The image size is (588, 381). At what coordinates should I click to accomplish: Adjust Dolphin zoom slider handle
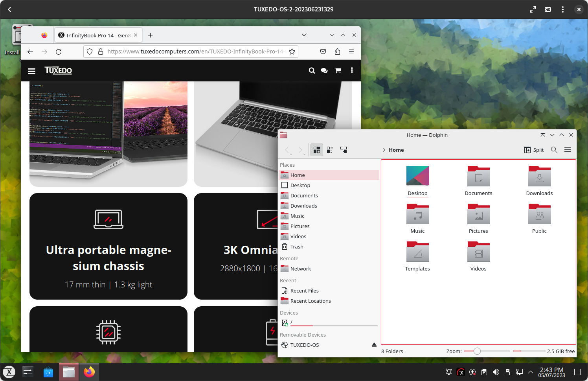pos(477,351)
